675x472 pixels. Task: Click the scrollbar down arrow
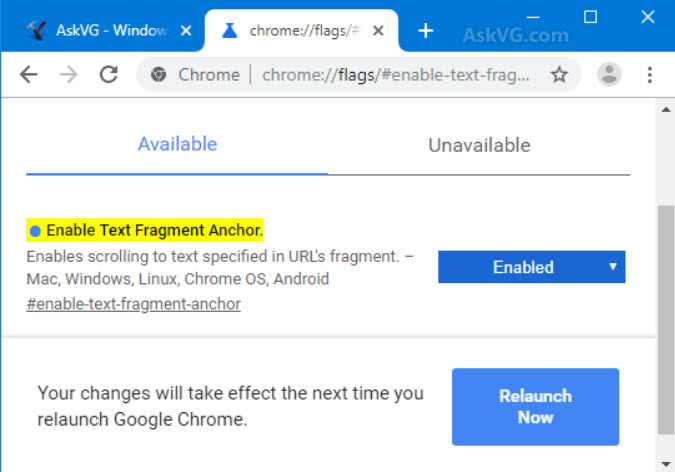click(665, 463)
